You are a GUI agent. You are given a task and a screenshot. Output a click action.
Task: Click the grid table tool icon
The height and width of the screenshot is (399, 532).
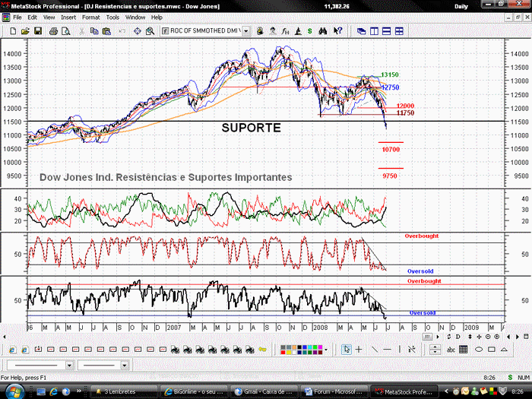(x=463, y=349)
